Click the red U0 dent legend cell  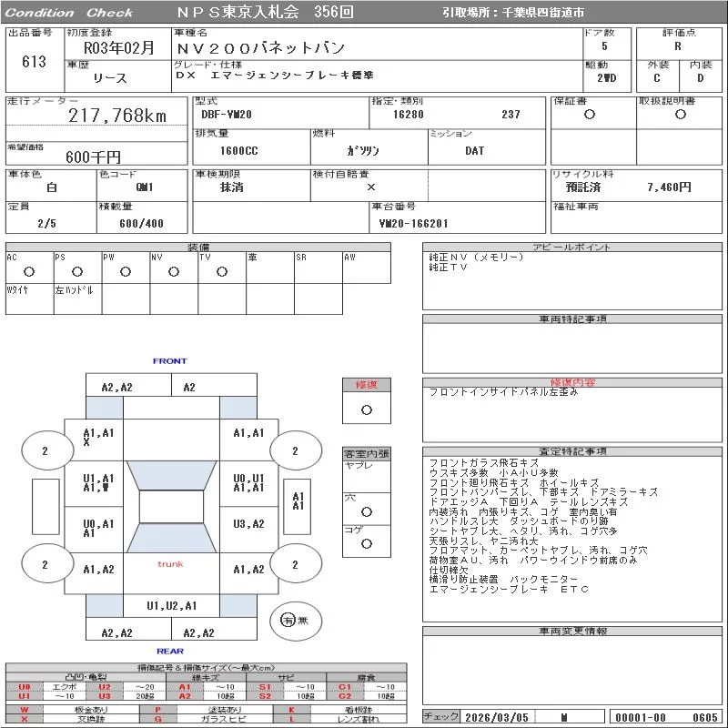click(x=25, y=687)
